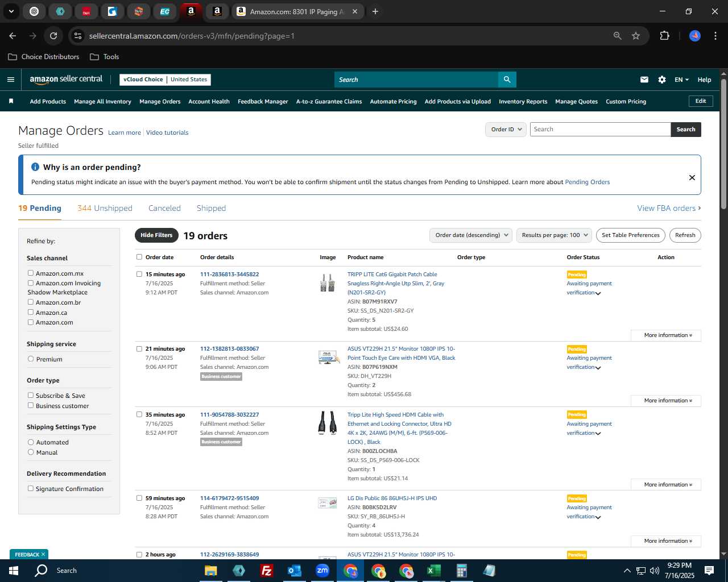728x582 pixels.
Task: Open the settings gear in Seller Central
Action: (x=662, y=80)
